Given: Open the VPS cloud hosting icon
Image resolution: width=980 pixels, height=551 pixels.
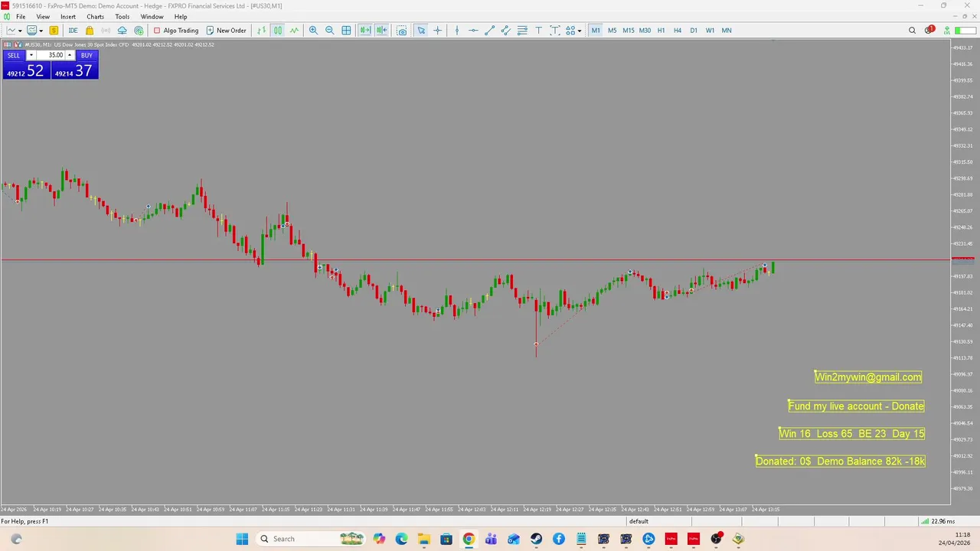Looking at the screenshot, I should point(122,31).
